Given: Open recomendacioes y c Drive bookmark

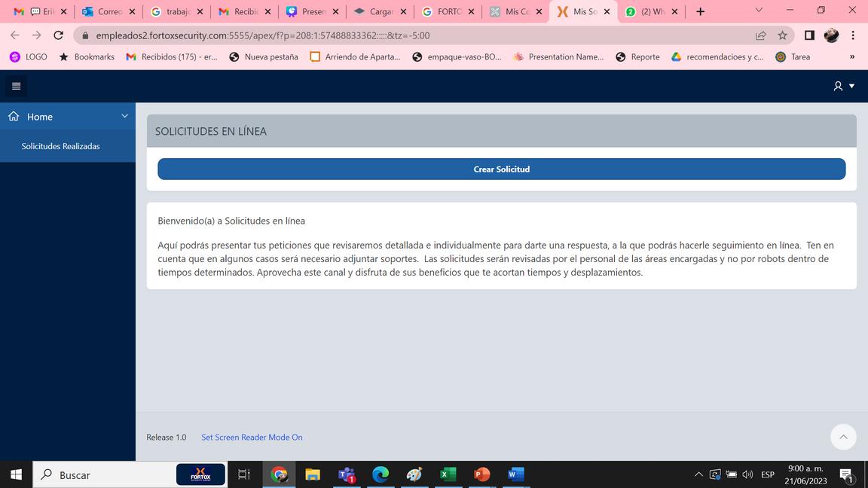Looking at the screenshot, I should point(717,56).
